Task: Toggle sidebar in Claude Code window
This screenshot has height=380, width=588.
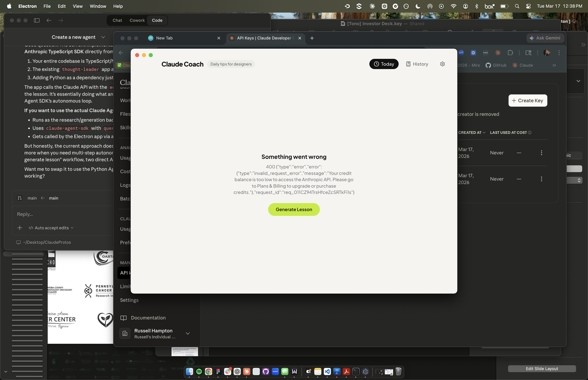Action: pyautogui.click(x=37, y=20)
